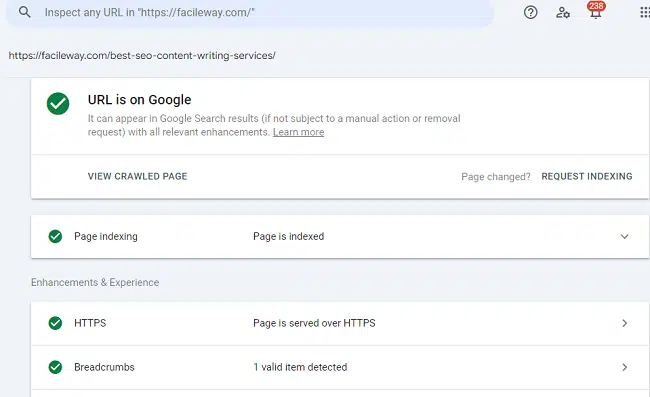Click REQUEST INDEXING button
Screen dimensions: 650x397
587,177
